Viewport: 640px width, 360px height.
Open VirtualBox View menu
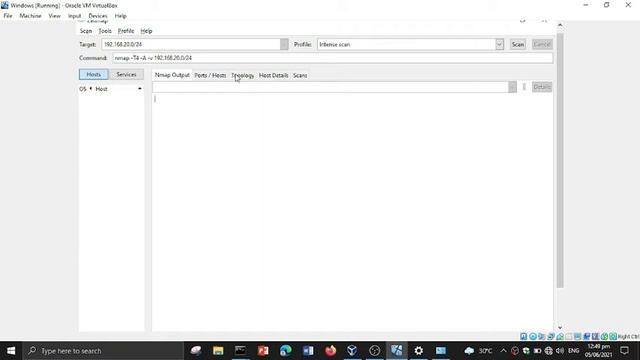tap(54, 16)
